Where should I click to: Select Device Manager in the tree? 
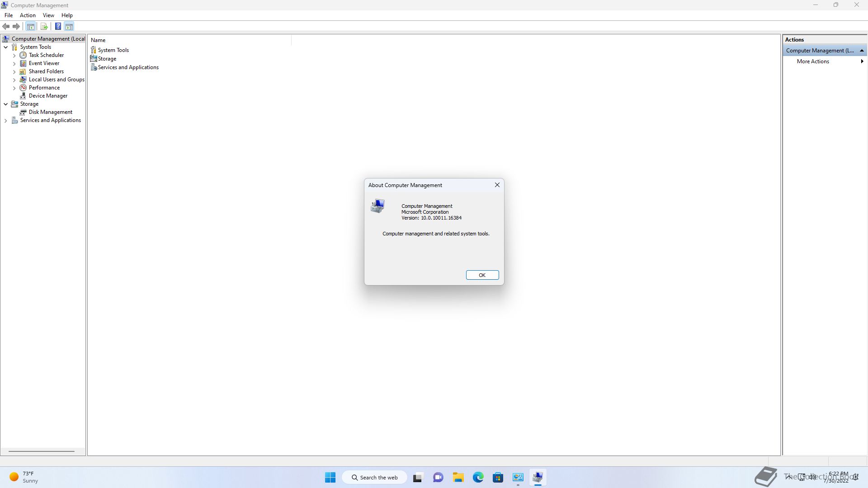coord(48,96)
